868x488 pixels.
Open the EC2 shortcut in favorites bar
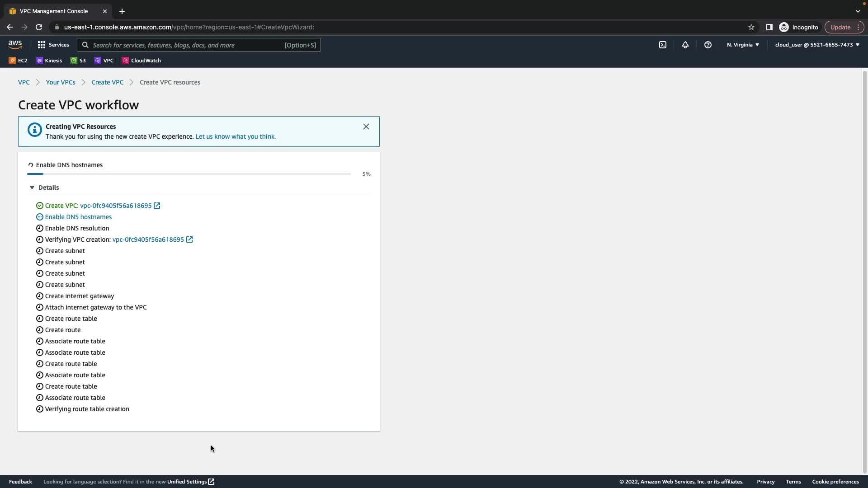pos(18,61)
